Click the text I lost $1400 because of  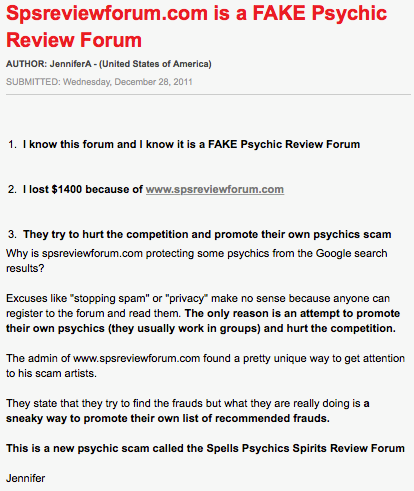click(x=83, y=189)
